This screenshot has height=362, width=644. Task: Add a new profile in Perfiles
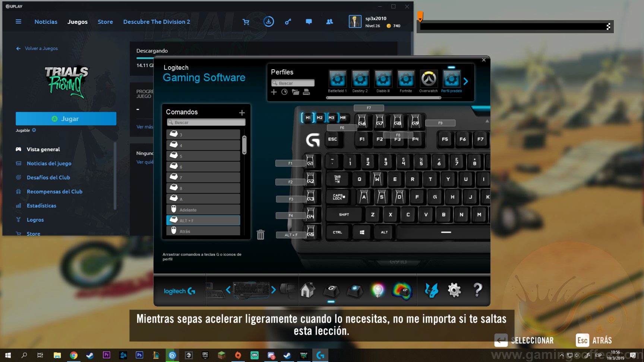274,92
